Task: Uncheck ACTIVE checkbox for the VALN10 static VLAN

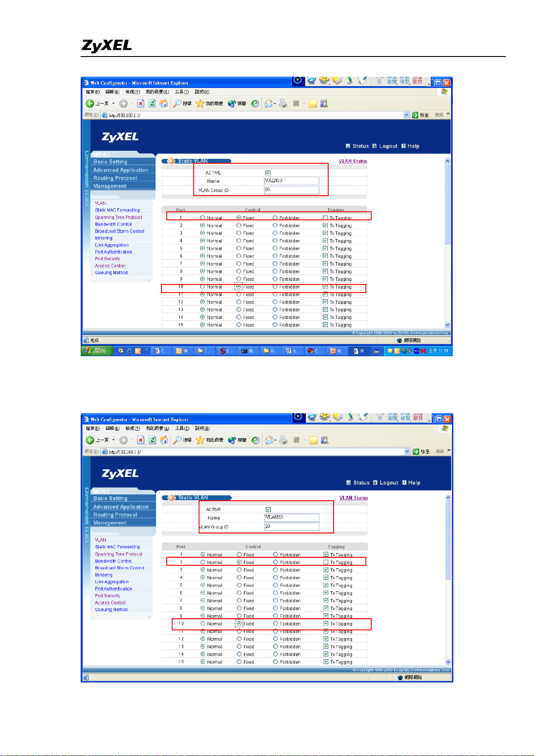Action: point(268,173)
